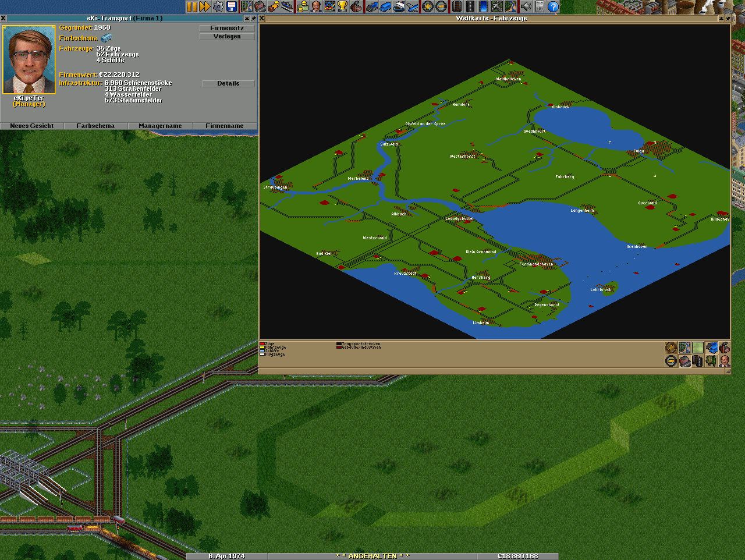Open the help question mark icon
Viewport: 745px width, 560px height.
pyautogui.click(x=554, y=6)
